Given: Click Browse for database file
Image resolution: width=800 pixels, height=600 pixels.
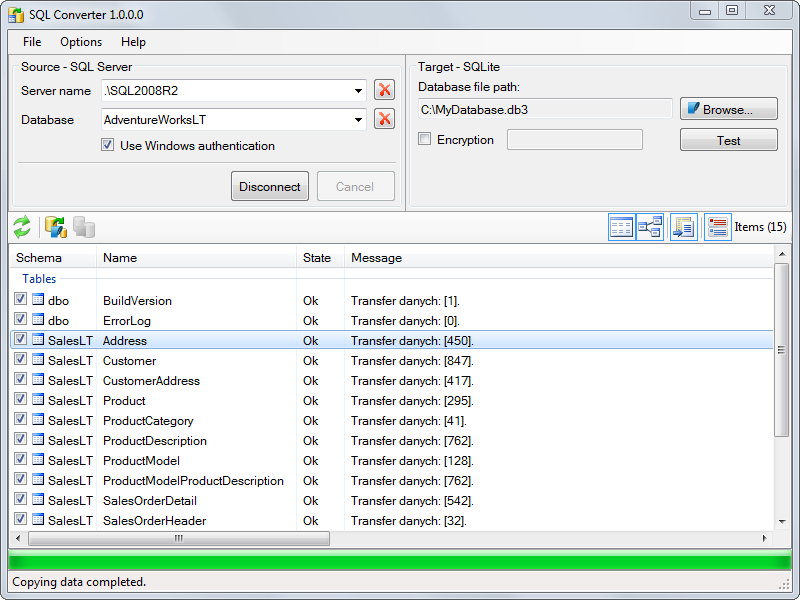Looking at the screenshot, I should click(729, 109).
